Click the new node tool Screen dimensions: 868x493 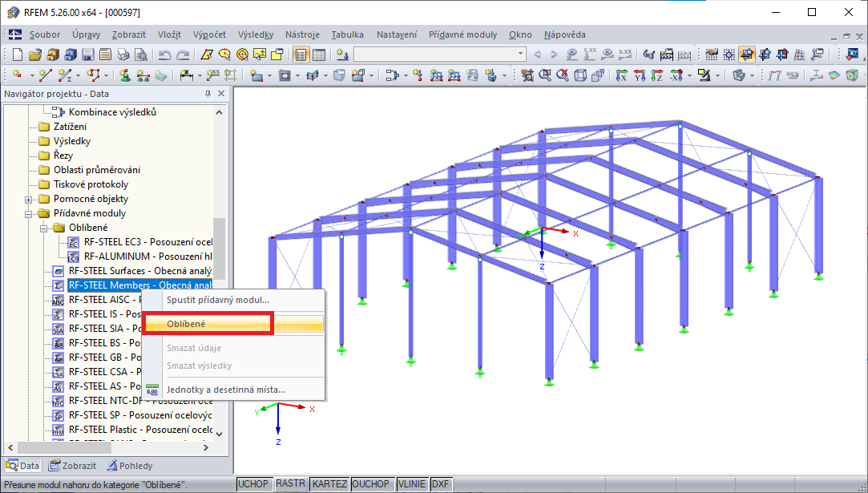[x=17, y=75]
